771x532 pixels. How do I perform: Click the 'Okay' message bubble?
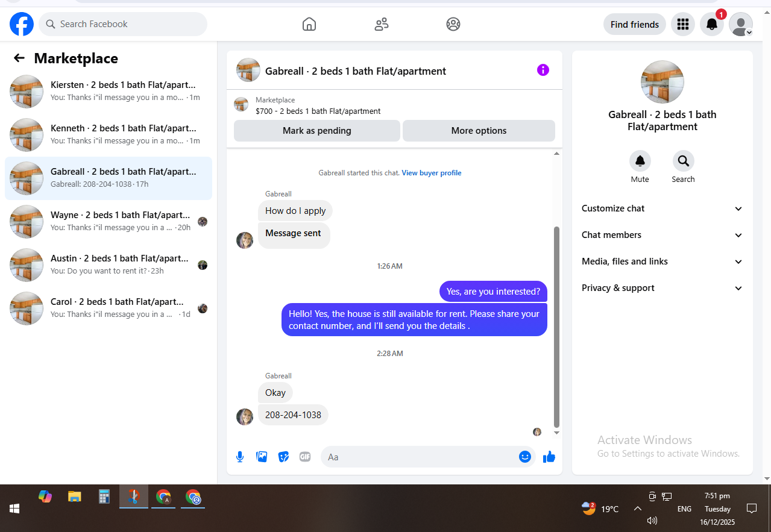[x=275, y=393]
